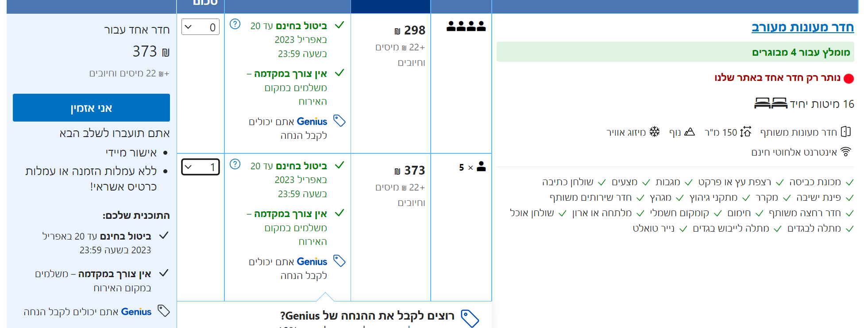The width and height of the screenshot is (868, 328).
Task: Select the Genius tag icon in the ₪373 rate row
Action: point(339,261)
